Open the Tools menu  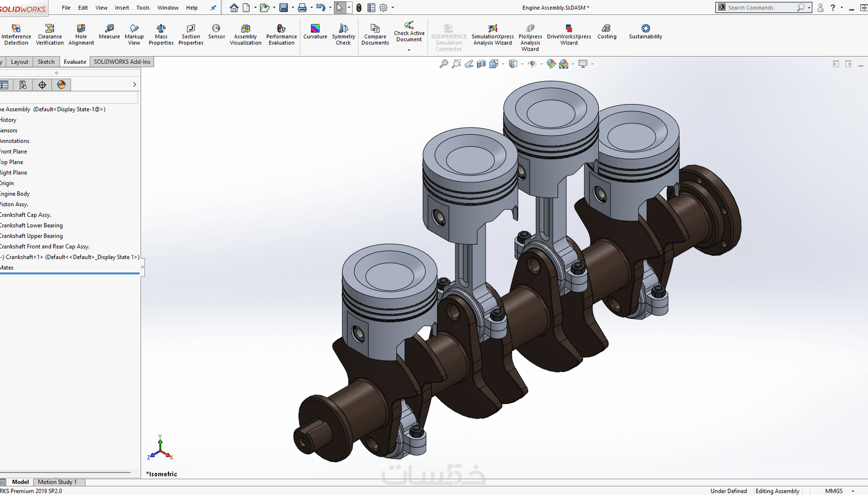[x=143, y=8]
